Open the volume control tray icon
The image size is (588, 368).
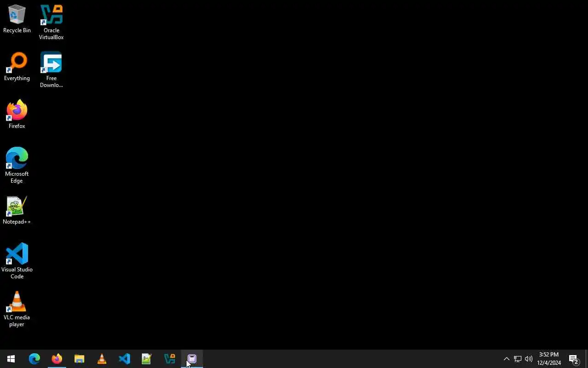coord(529,359)
